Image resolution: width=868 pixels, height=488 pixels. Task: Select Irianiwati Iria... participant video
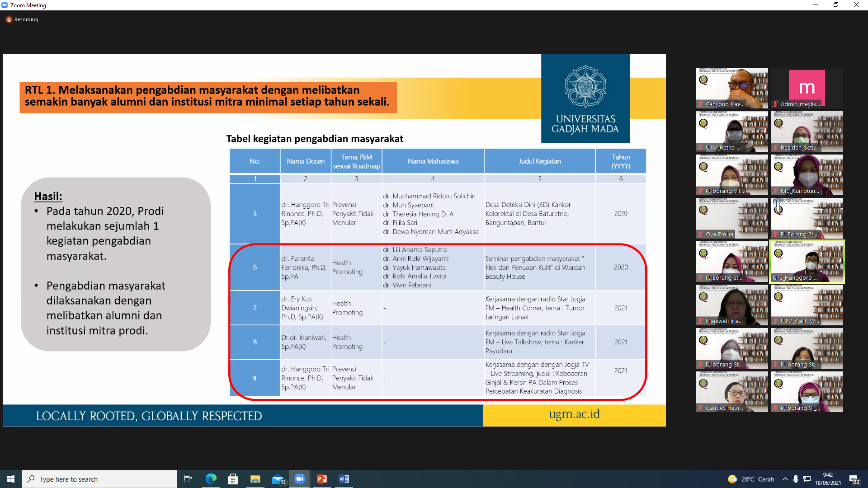[732, 305]
